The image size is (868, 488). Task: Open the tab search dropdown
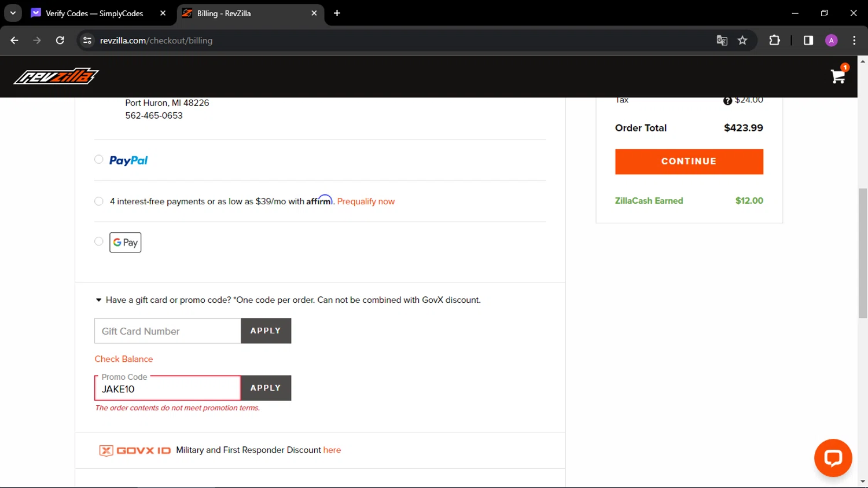coord(13,13)
